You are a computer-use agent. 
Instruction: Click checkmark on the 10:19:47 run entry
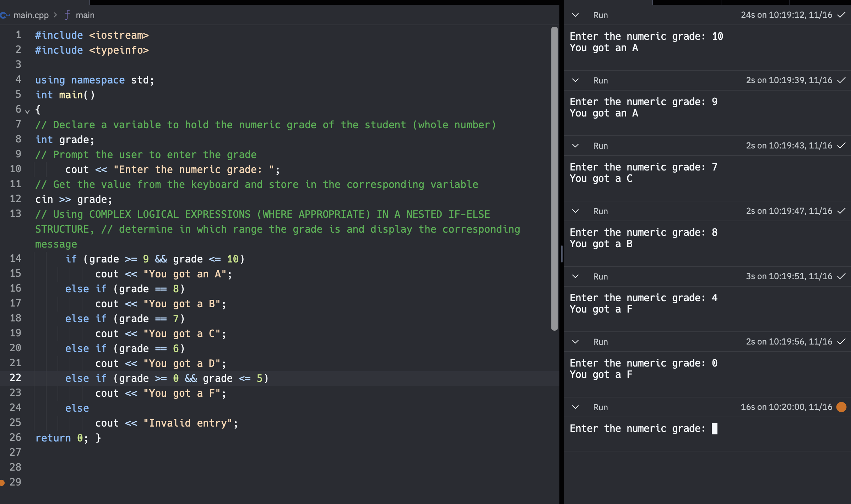(x=842, y=211)
